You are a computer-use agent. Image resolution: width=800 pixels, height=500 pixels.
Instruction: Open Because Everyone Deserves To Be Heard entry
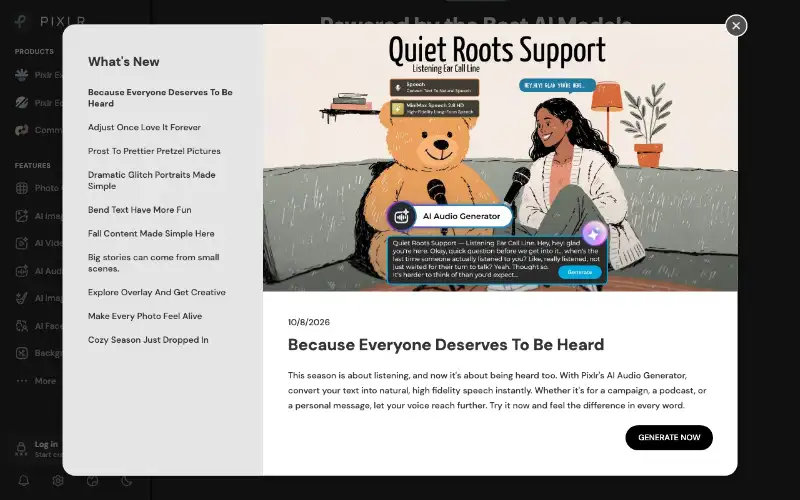click(x=160, y=97)
